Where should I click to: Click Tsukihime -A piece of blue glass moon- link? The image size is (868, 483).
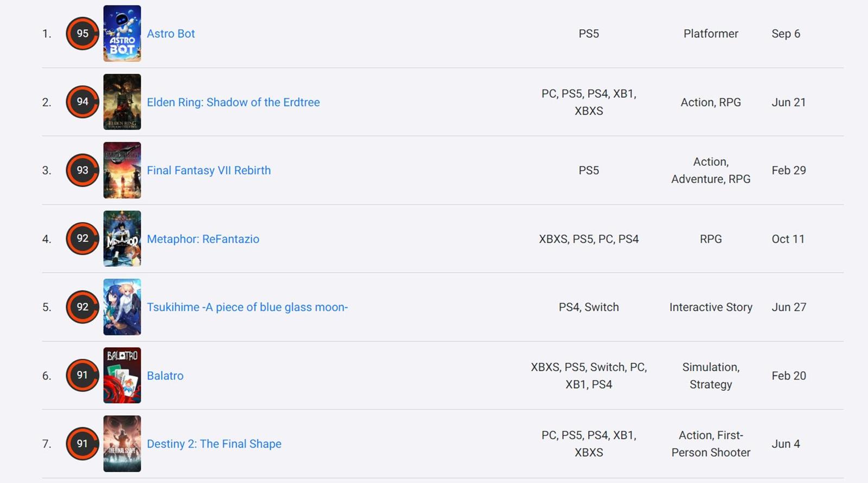247,307
